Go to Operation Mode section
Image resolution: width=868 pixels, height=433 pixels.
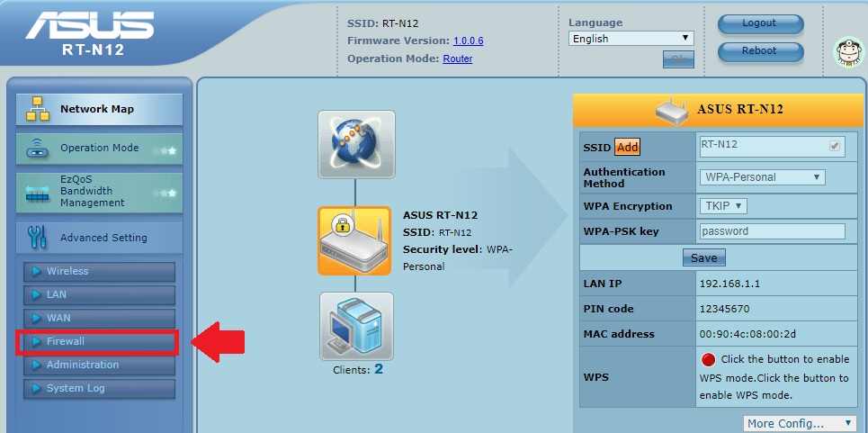pyautogui.click(x=99, y=148)
